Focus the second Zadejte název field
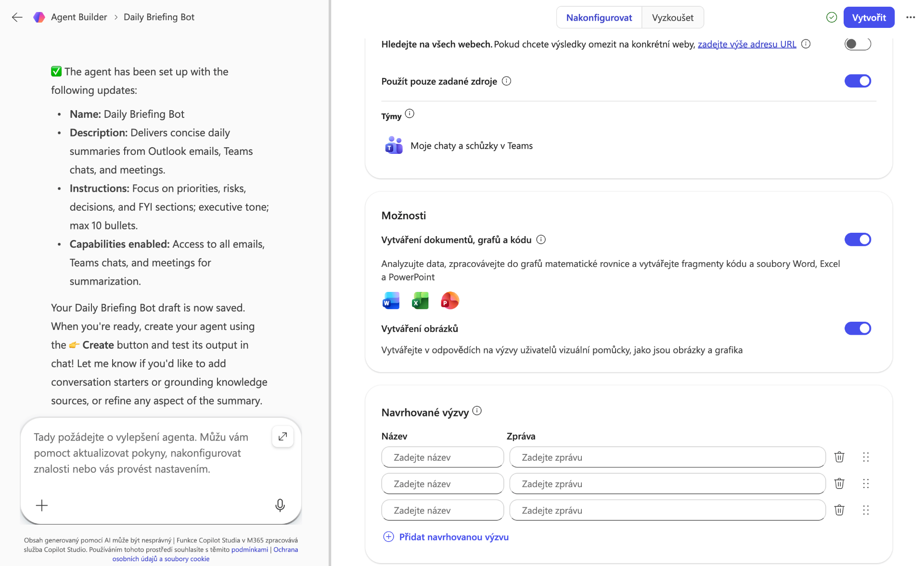The width and height of the screenshot is (924, 566). click(x=443, y=484)
